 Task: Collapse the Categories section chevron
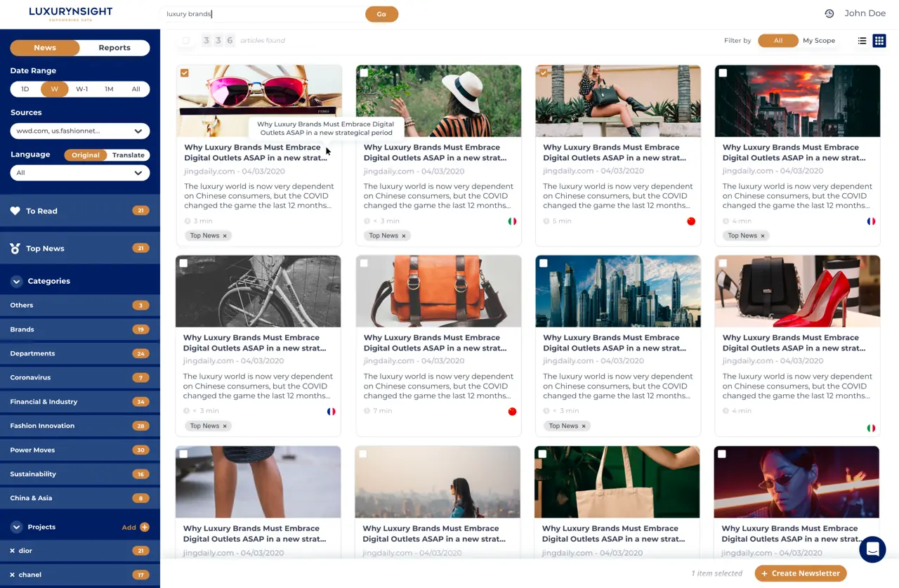[x=16, y=281]
